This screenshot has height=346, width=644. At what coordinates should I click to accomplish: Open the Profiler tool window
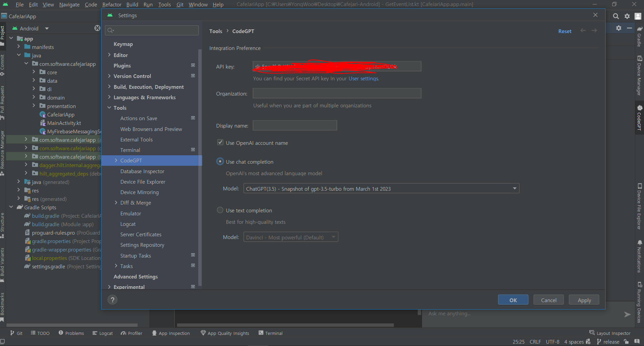131,333
